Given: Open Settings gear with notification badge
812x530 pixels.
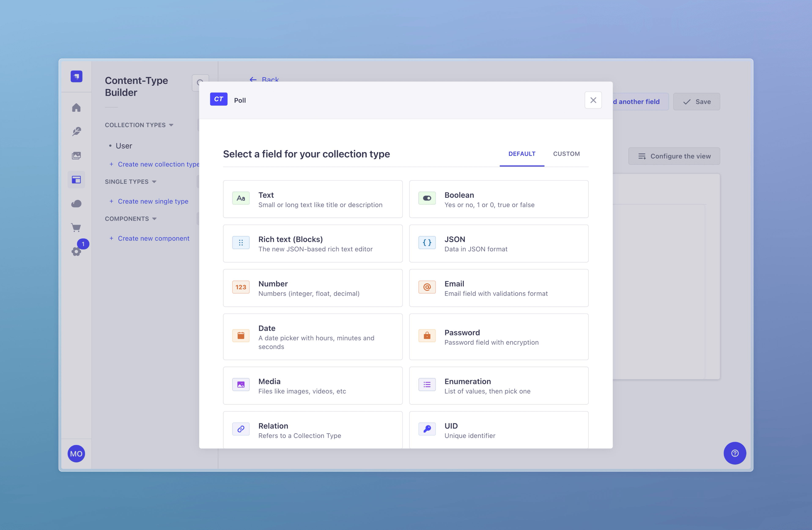Looking at the screenshot, I should (x=76, y=252).
